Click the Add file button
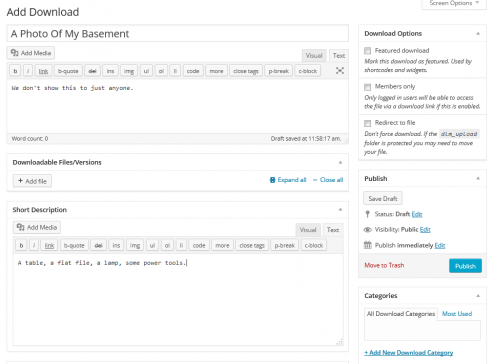The image size is (494, 364). [x=32, y=181]
